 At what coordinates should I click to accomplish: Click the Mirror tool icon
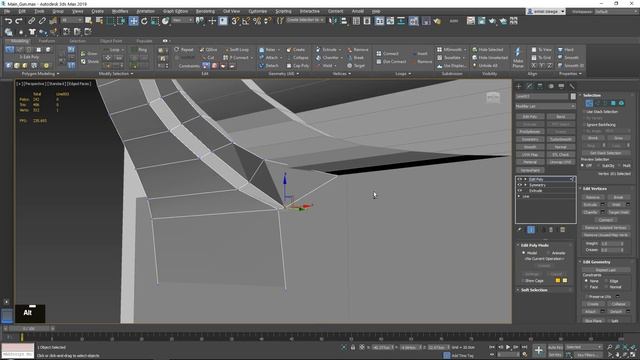[x=333, y=21]
